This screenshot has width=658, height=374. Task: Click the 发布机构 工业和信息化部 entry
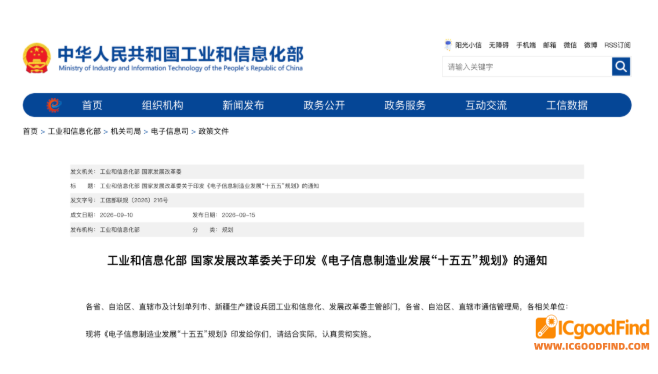(105, 230)
